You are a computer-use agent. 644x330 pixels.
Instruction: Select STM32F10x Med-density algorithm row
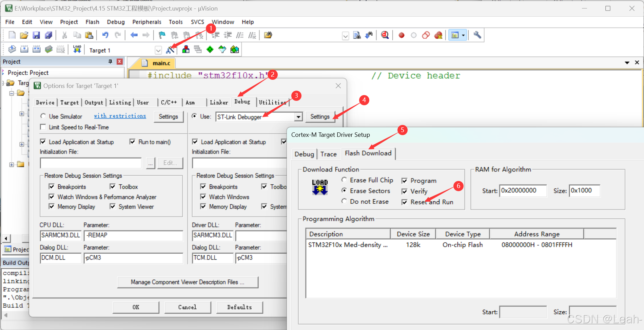coord(461,245)
